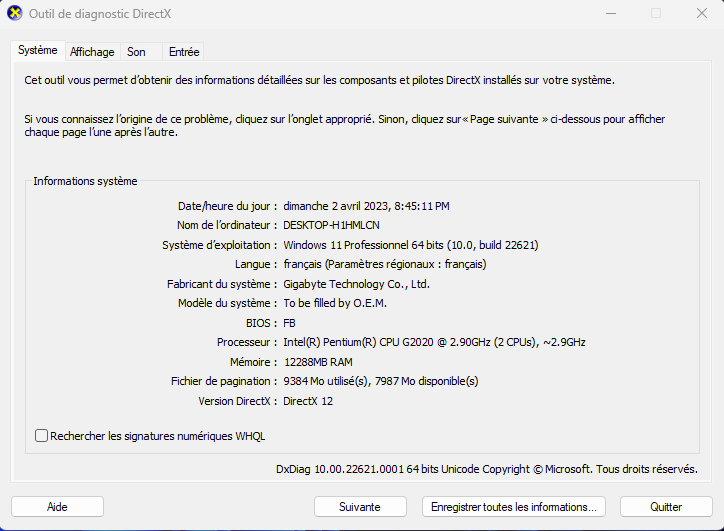Go to next page with Suivante
The height and width of the screenshot is (531, 724).
tap(360, 507)
